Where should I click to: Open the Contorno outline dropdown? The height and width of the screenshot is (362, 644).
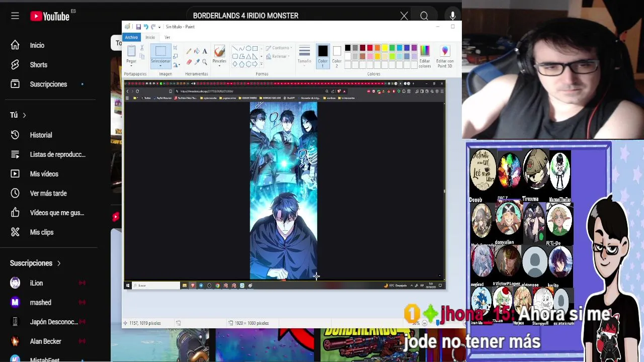pyautogui.click(x=278, y=48)
